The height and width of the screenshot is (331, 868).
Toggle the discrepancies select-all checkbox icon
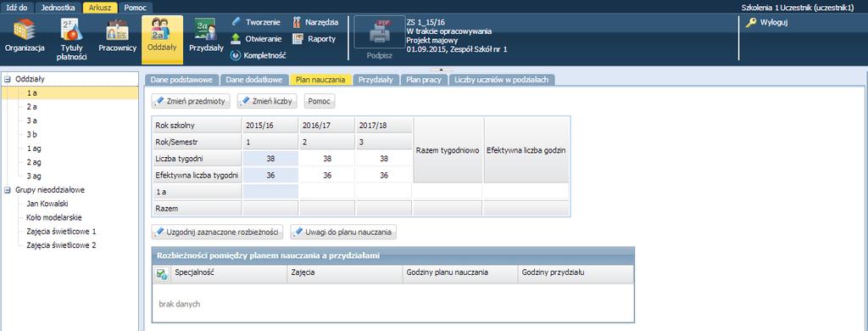(162, 274)
